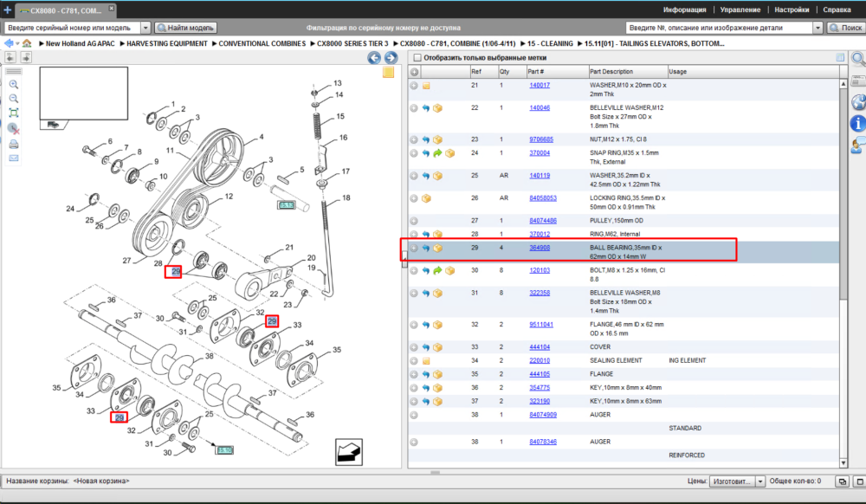The image size is (866, 504).
Task: Add ref 29 ball bearing to cart circle
Action: pyautogui.click(x=414, y=248)
